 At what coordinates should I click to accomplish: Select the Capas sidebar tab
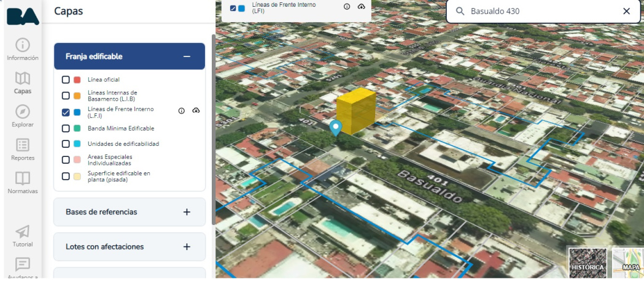point(23,83)
